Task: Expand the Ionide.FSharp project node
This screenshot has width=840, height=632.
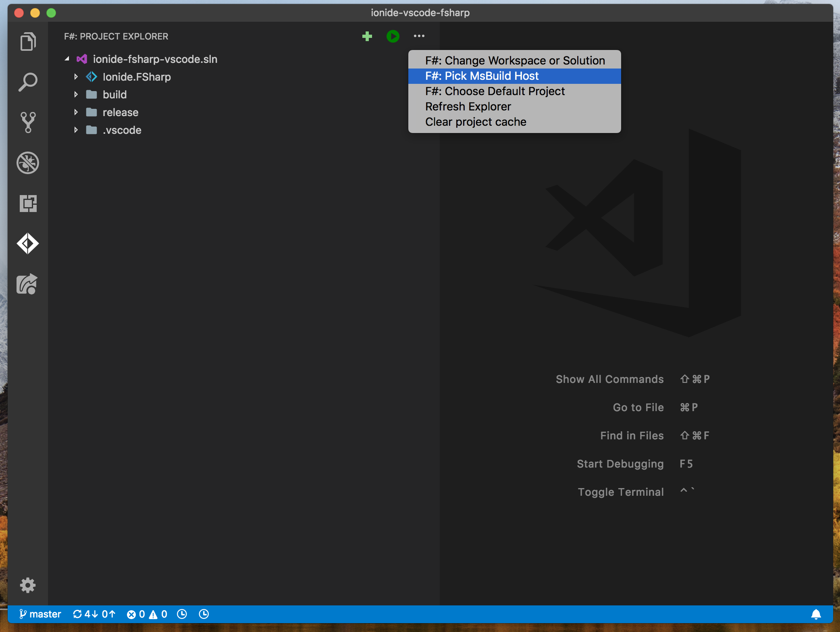Action: tap(76, 77)
